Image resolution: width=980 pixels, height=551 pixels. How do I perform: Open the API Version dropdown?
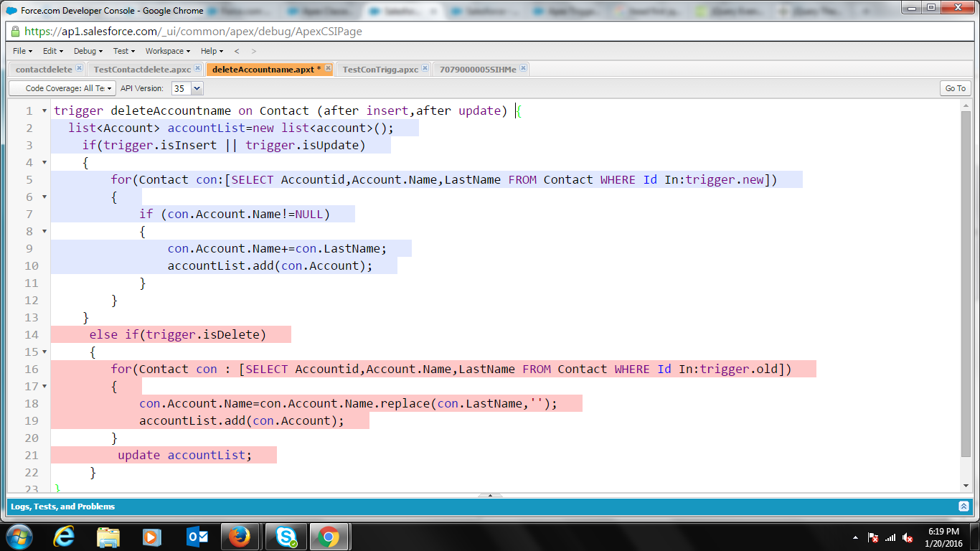pos(197,88)
